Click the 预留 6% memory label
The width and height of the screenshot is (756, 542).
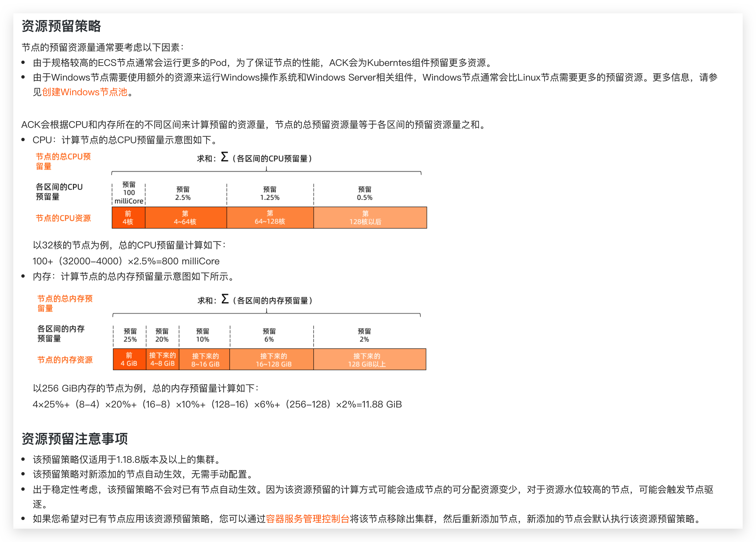(269, 335)
